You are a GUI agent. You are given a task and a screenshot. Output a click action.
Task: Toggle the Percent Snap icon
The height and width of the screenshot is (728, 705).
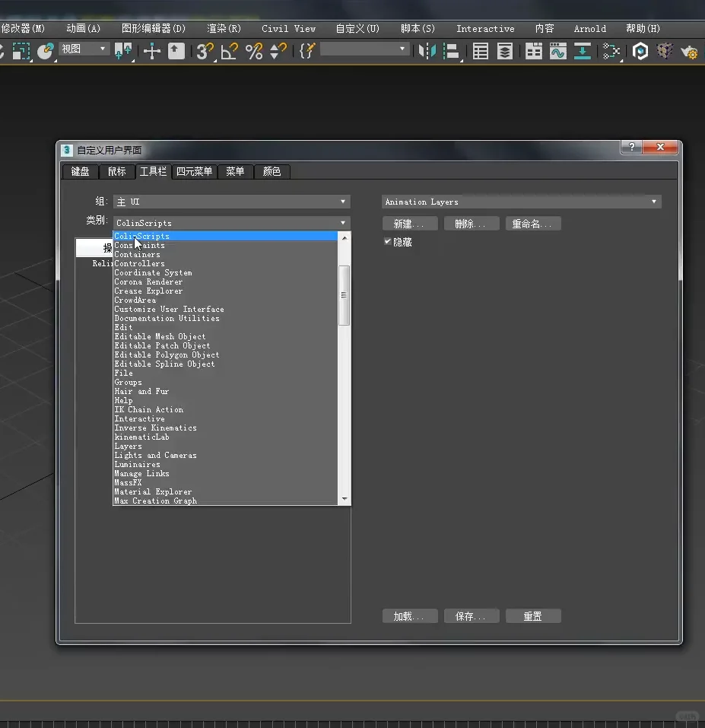pos(254,51)
